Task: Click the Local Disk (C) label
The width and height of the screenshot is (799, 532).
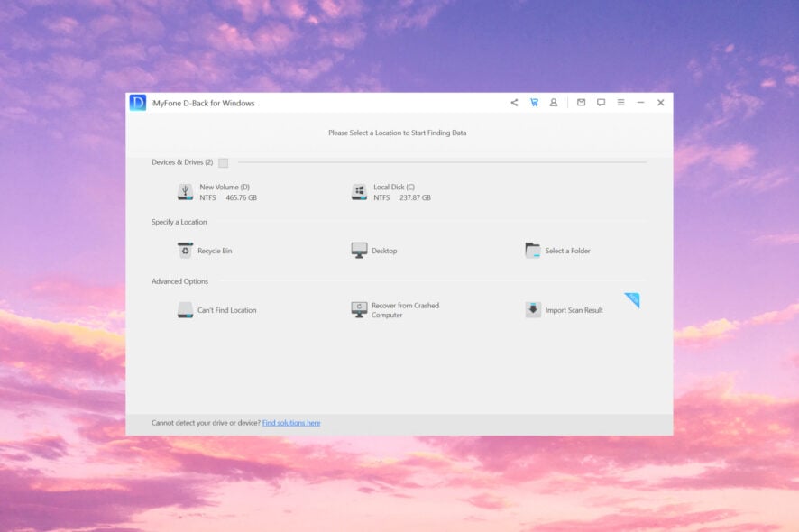Action: tap(394, 187)
